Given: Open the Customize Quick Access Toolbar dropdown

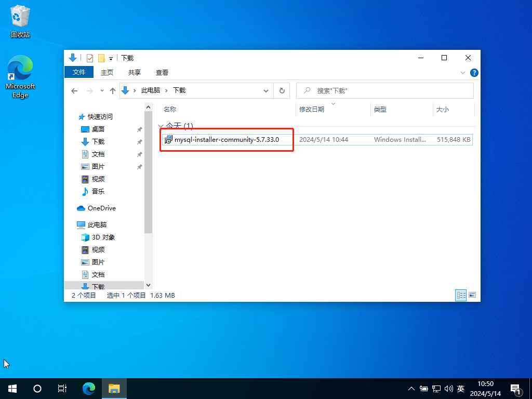Looking at the screenshot, I should click(x=111, y=58).
